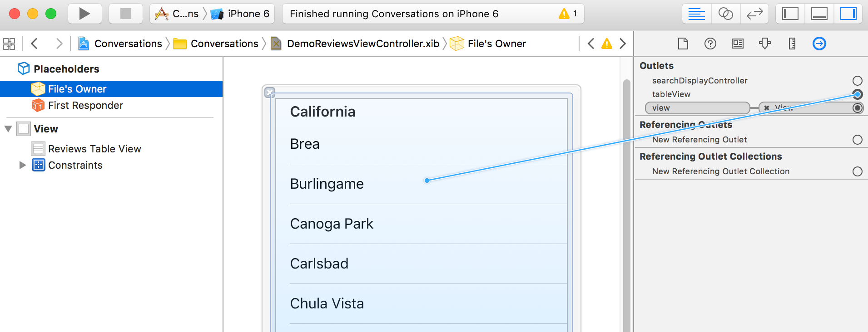
Task: Collapse the View disclosure triangle
Action: coord(8,129)
